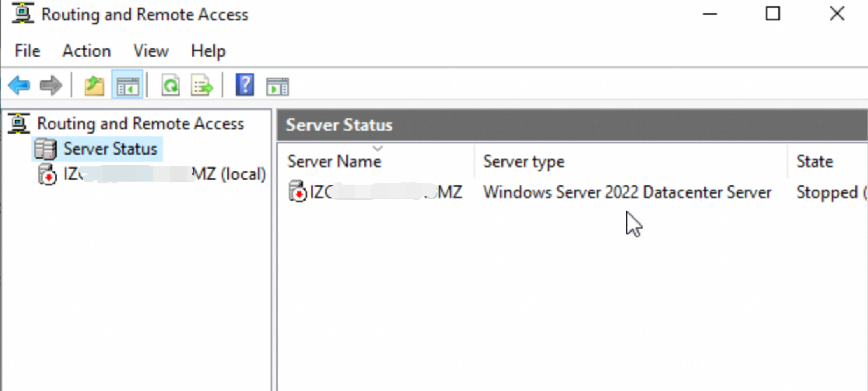
Task: Open Help via blue question mark icon
Action: (245, 85)
